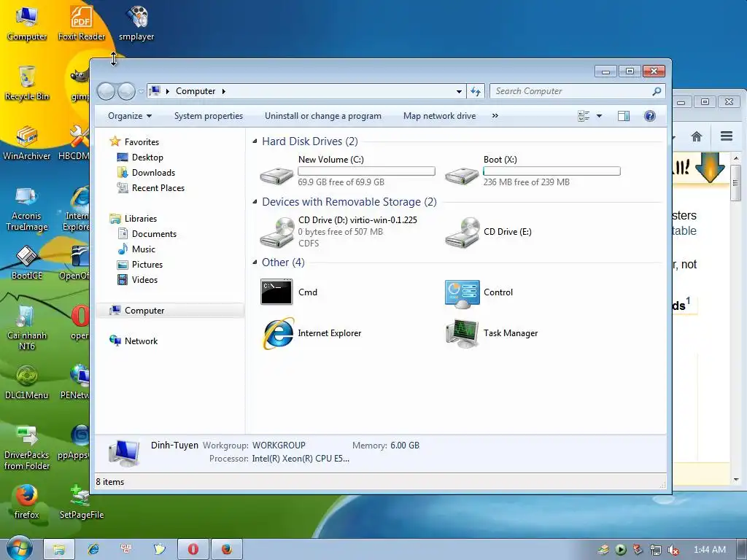Viewport: 747px width, 560px height.
Task: Open the Boot (X:) drive
Action: coord(532,171)
